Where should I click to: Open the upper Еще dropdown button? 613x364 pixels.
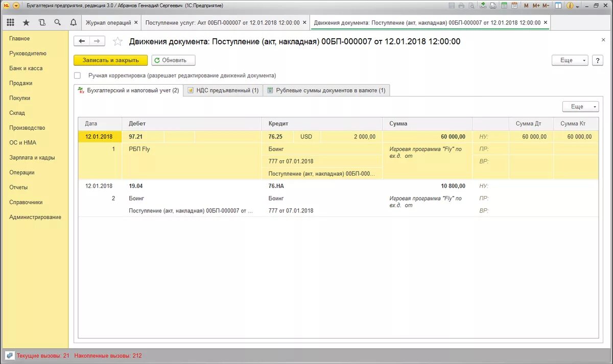(x=570, y=60)
